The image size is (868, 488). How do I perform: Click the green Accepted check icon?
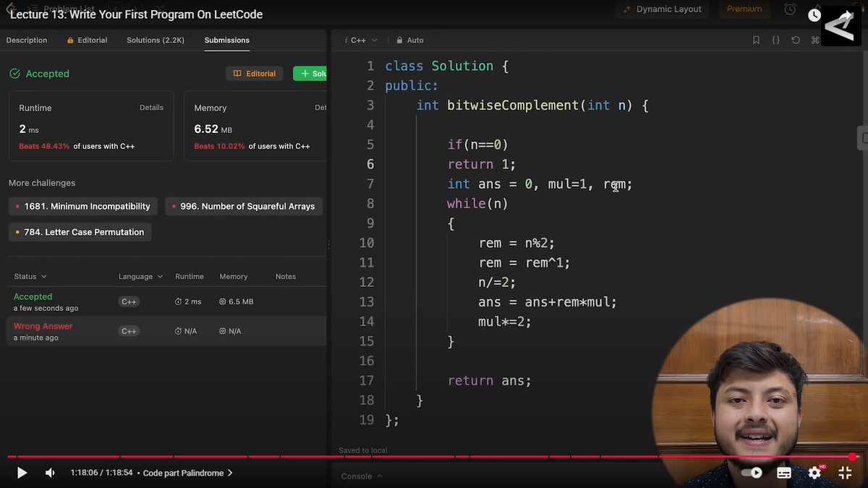coord(14,74)
